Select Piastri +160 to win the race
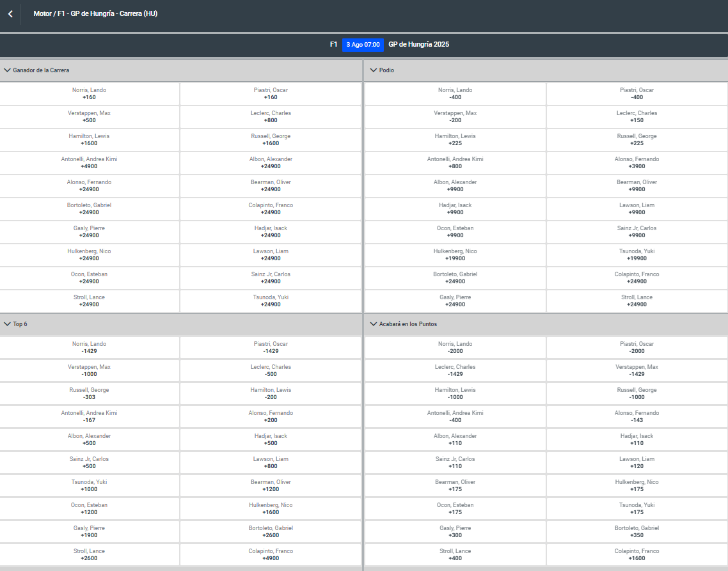The height and width of the screenshot is (571, 728). pos(271,94)
